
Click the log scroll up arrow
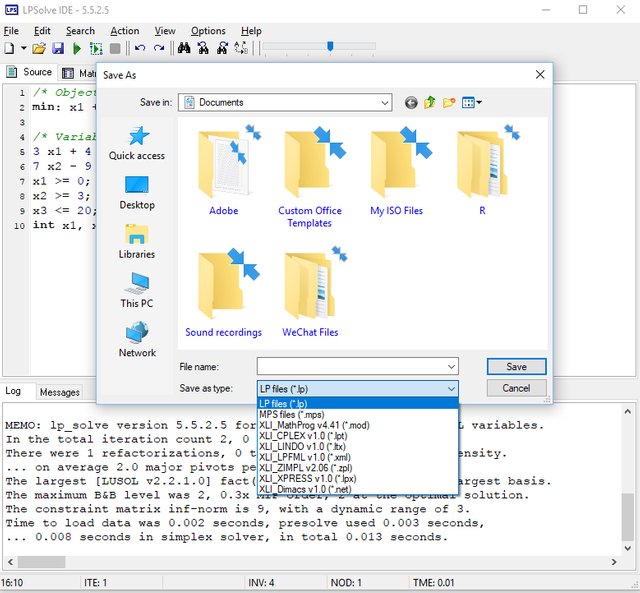point(628,411)
